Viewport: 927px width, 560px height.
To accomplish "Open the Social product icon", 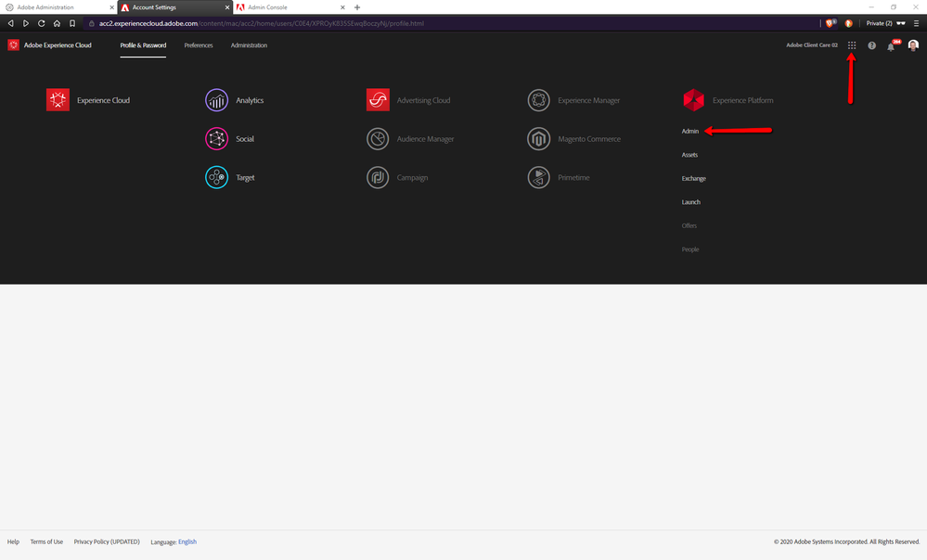I will [x=216, y=139].
